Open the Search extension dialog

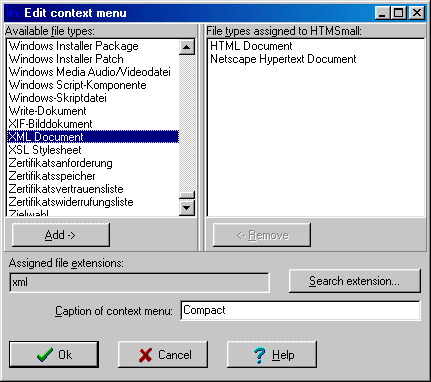(354, 281)
